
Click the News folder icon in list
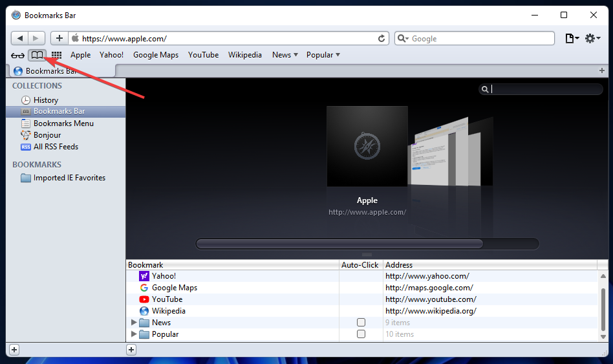point(144,323)
